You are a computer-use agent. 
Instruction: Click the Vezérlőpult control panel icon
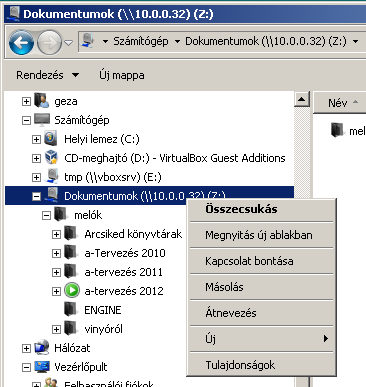click(42, 367)
